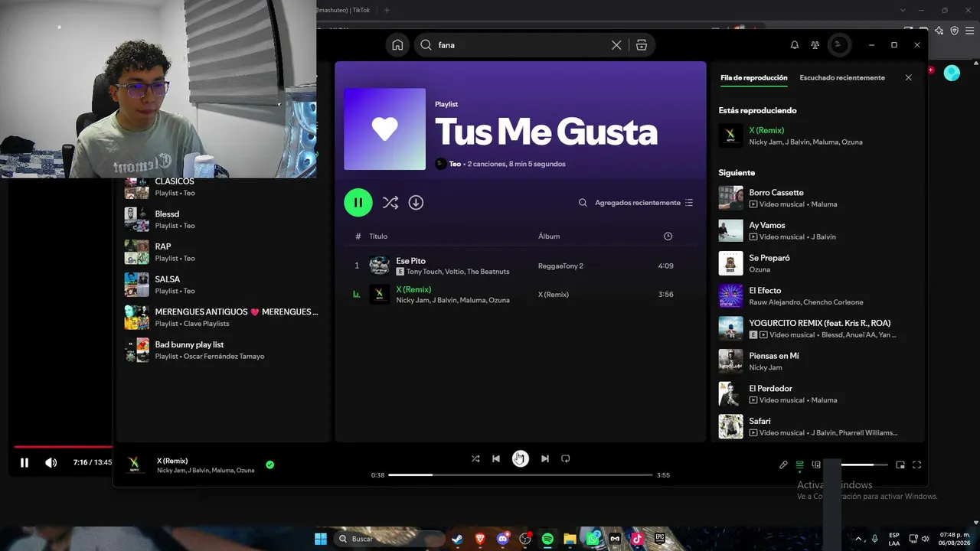Open the Browse icon beside the search bar

[642, 45]
